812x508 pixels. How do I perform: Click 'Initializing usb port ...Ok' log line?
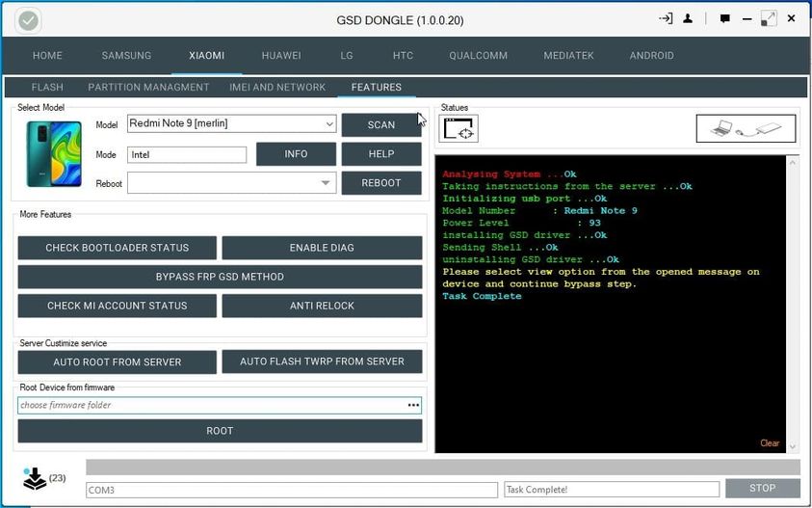pyautogui.click(x=525, y=199)
